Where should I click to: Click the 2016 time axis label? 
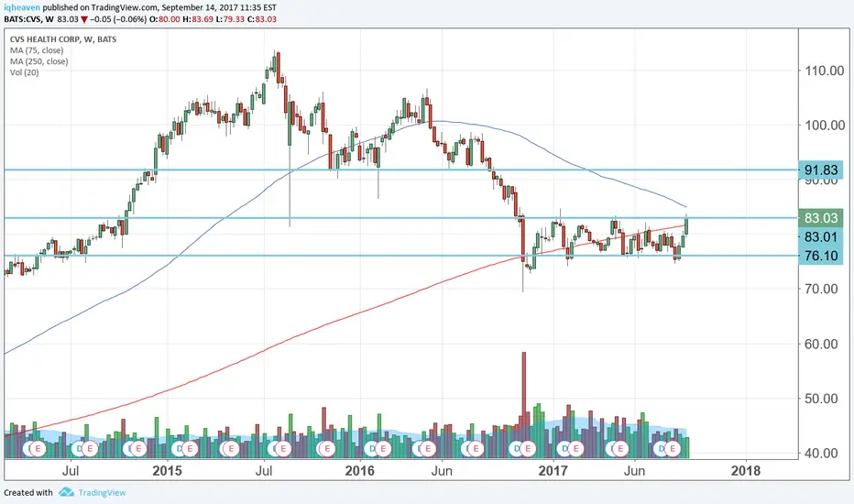point(360,471)
